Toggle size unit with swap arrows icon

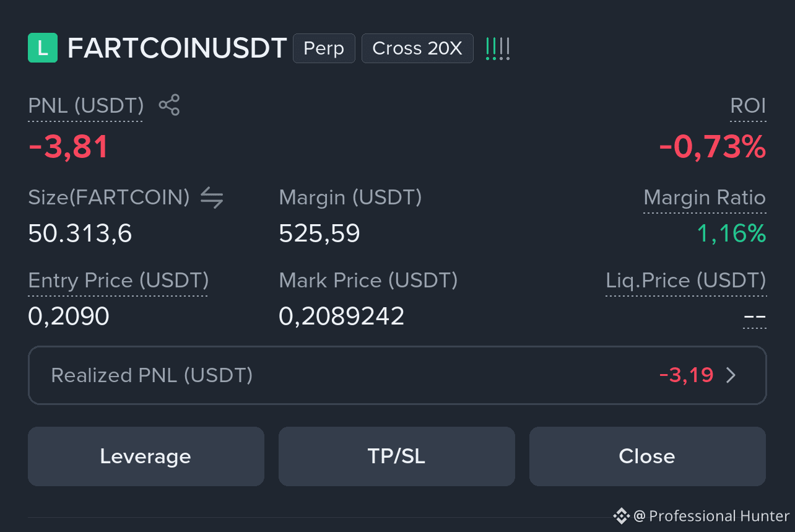[x=212, y=198]
